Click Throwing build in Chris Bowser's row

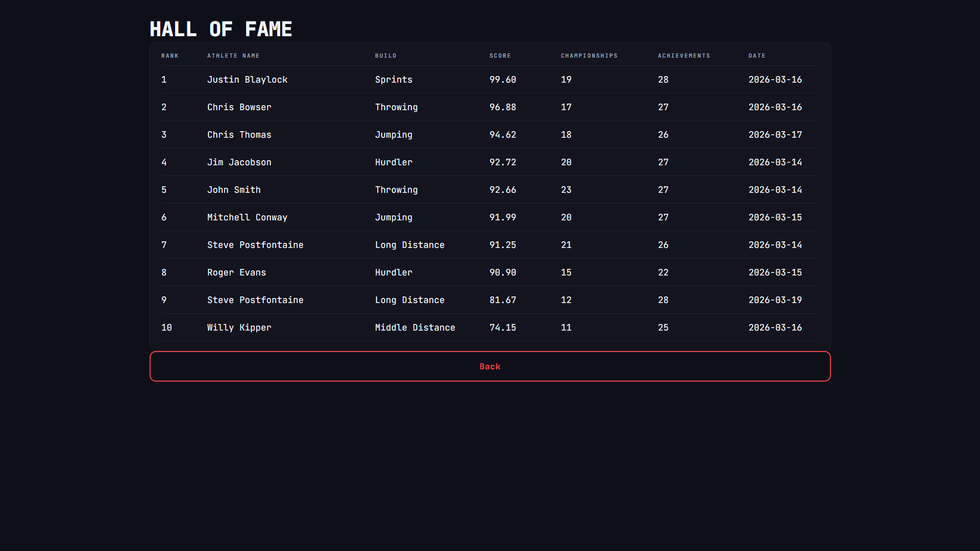(x=397, y=107)
